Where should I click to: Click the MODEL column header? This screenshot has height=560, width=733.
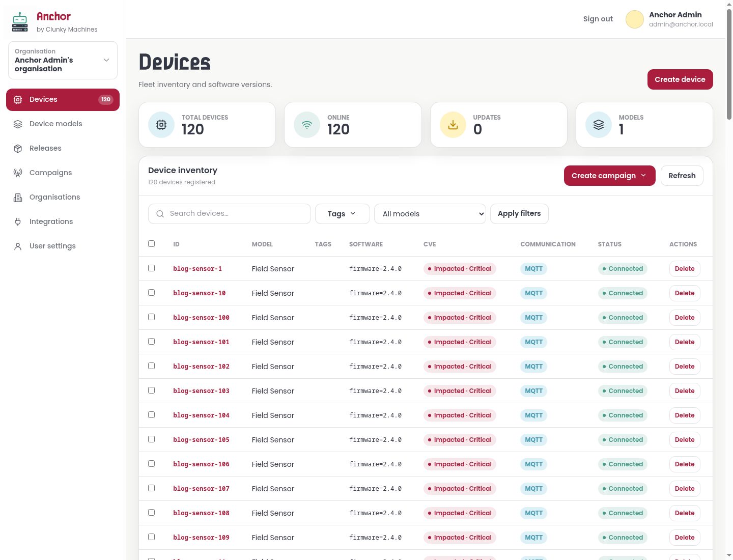tap(262, 244)
